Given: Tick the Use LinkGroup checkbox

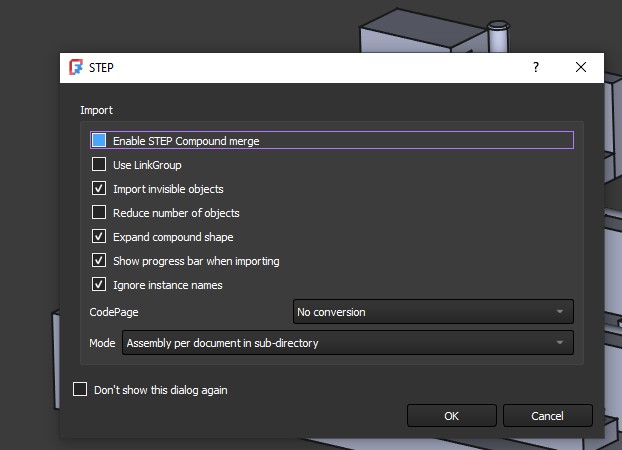Looking at the screenshot, I should pyautogui.click(x=99, y=165).
